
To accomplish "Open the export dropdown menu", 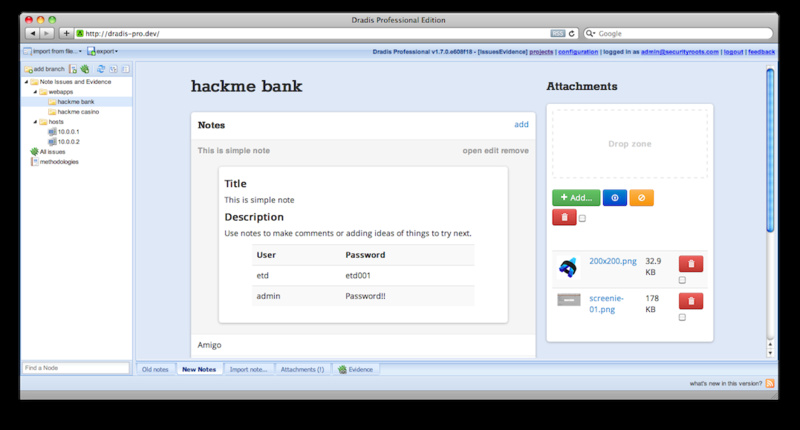I will [x=103, y=51].
